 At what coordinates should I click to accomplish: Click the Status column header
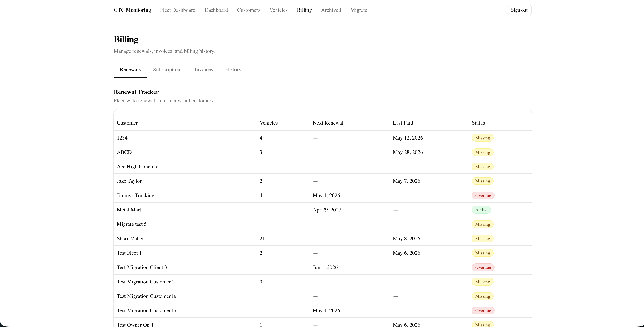click(x=478, y=123)
